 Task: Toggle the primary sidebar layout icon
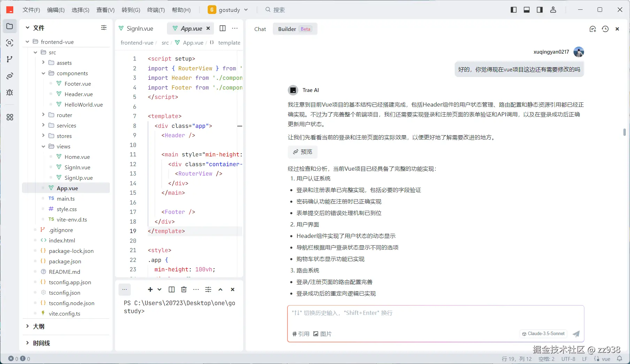point(514,10)
